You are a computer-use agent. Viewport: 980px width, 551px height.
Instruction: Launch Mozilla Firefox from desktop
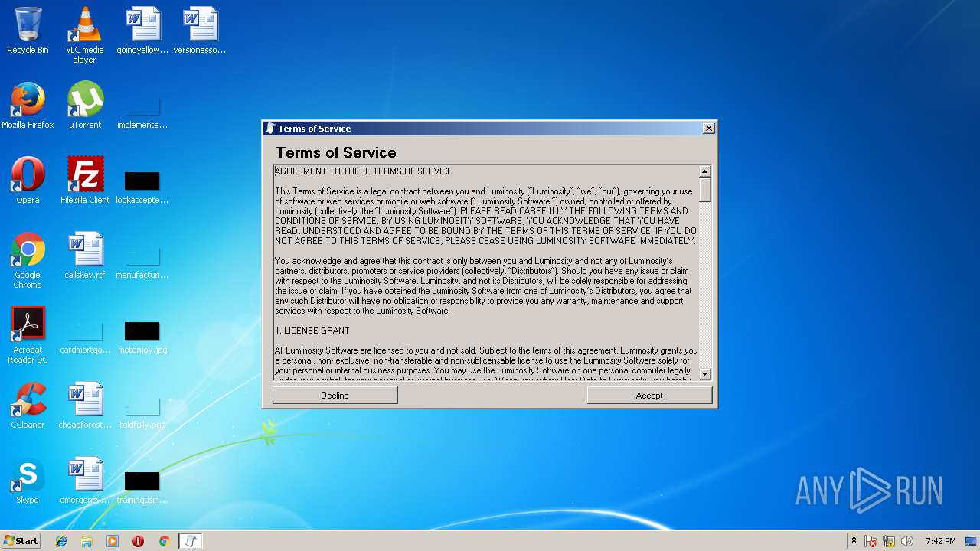click(28, 106)
